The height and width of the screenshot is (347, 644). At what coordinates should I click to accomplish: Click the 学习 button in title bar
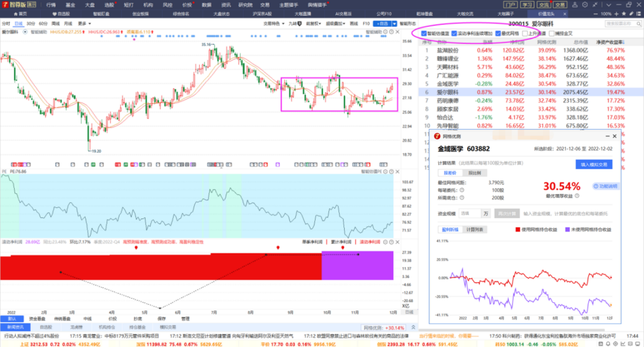(x=527, y=5)
